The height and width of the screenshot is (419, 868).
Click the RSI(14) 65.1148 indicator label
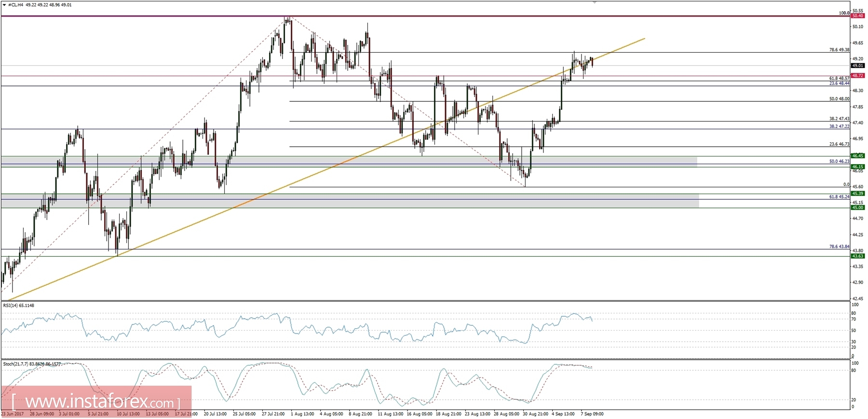tap(19, 306)
